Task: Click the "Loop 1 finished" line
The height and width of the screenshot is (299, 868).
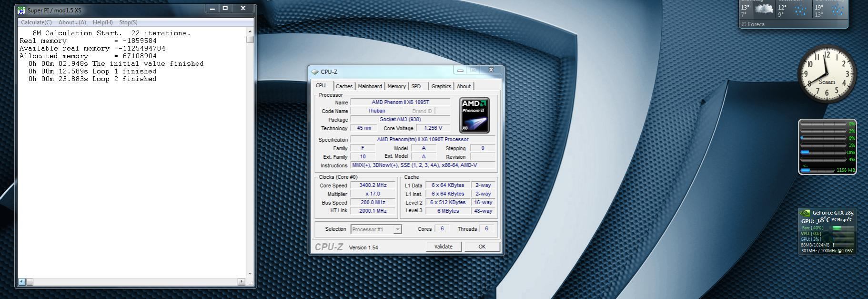Action: pos(92,71)
